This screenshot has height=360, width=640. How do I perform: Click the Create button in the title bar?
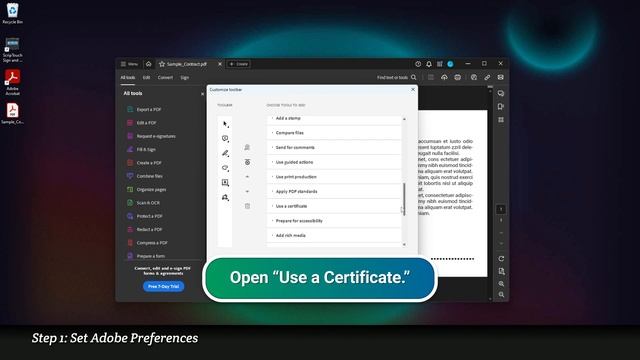[238, 64]
